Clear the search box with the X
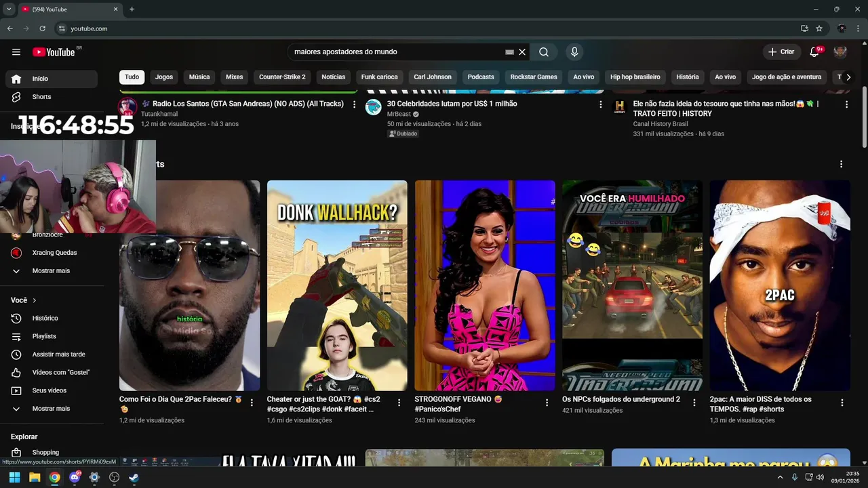 pos(522,52)
